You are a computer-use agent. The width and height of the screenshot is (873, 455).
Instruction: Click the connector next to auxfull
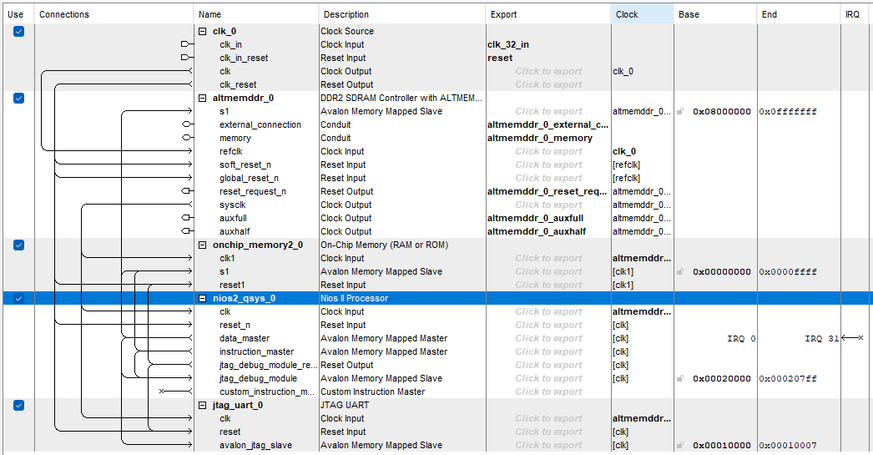coord(188,218)
